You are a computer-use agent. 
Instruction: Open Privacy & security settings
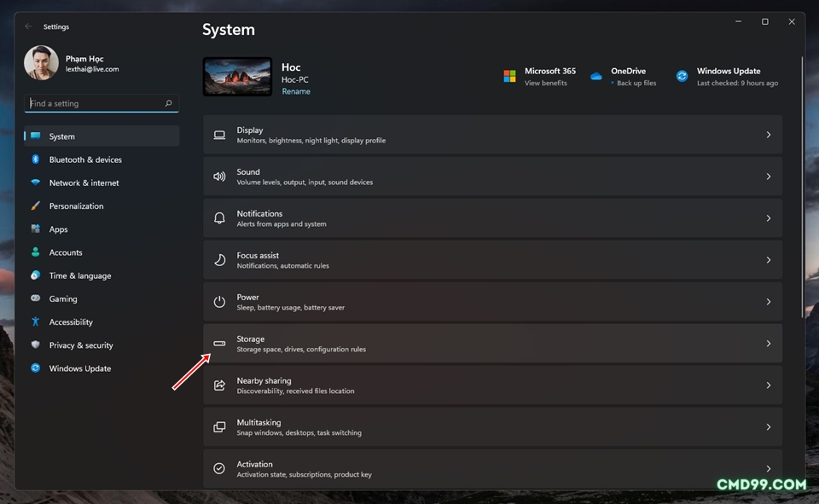(x=102, y=345)
